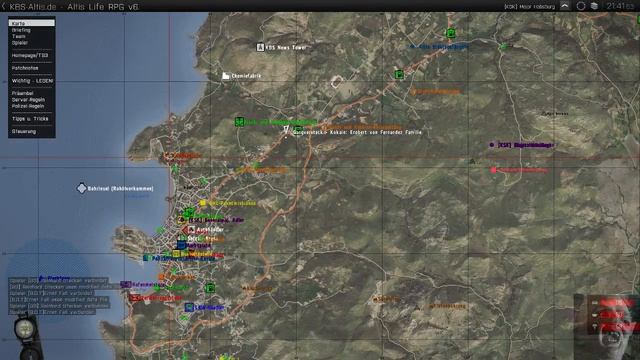This screenshot has width=640, height=360.
Task: Click the [KSK] player name in top bar
Action: [x=529, y=7]
